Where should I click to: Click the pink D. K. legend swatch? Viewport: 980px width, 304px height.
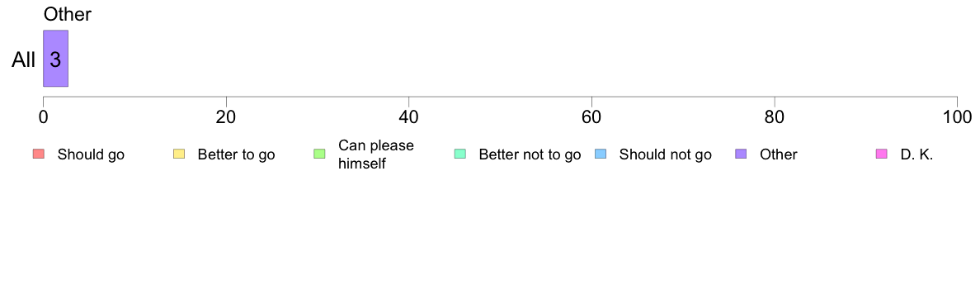[882, 154]
